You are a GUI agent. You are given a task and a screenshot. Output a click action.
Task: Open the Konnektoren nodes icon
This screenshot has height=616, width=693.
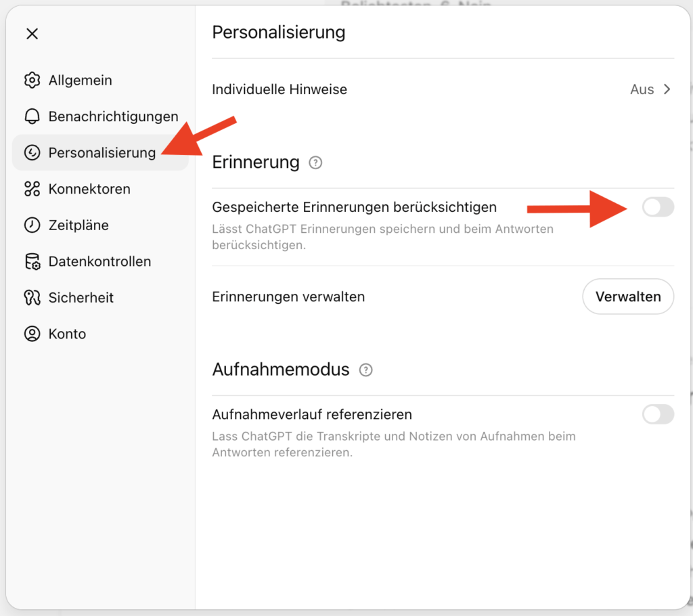point(32,189)
